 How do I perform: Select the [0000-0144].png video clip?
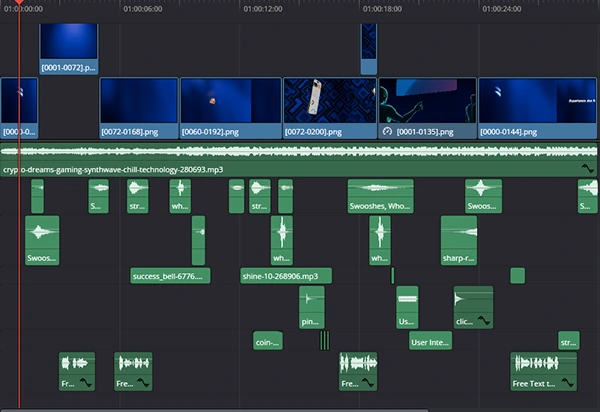click(537, 108)
